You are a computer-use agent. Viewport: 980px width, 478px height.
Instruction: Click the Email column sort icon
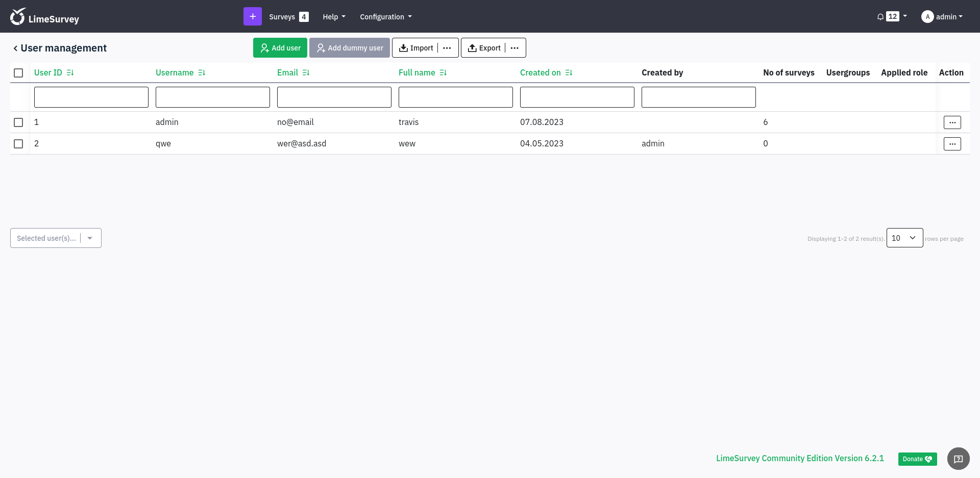coord(306,73)
